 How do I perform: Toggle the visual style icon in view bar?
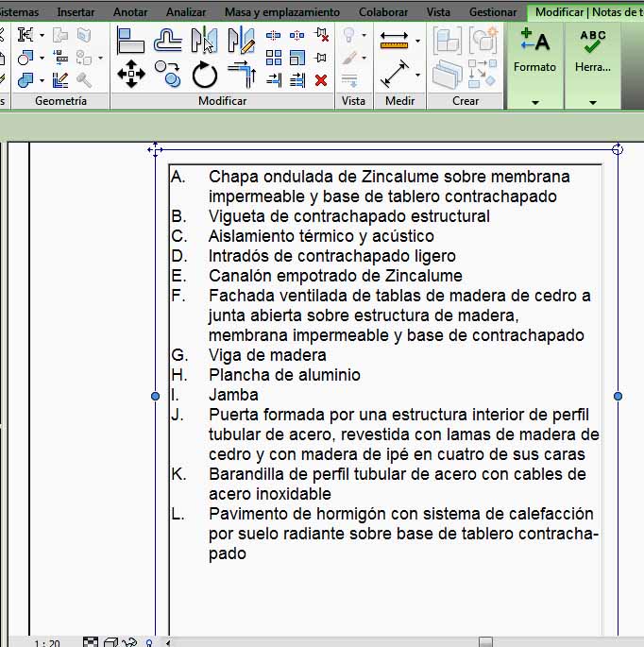110,642
